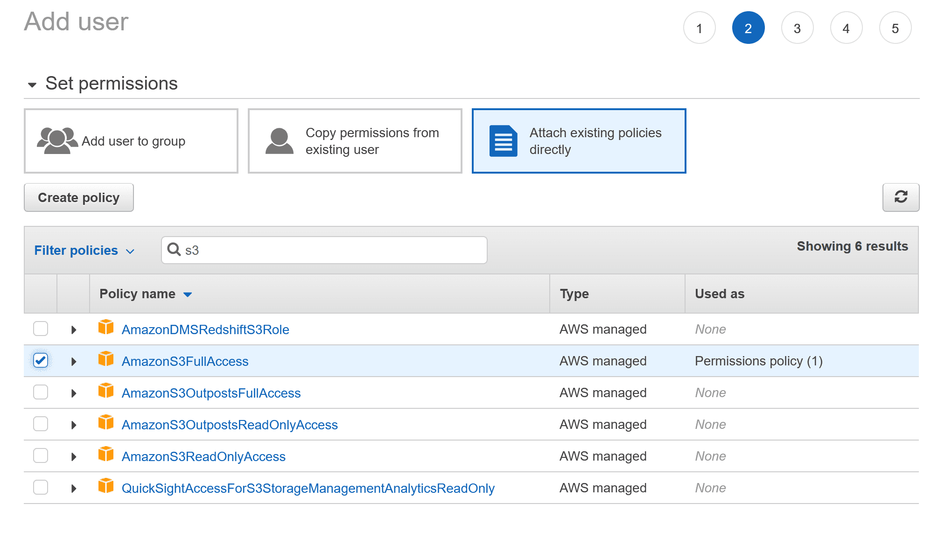Choose the Add user to group option

pos(131,141)
